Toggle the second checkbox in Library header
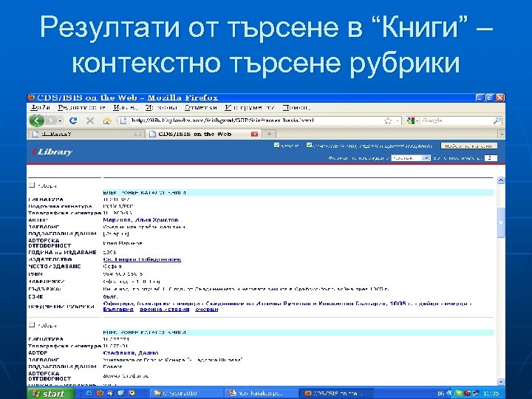532x399 pixels. pyautogui.click(x=309, y=146)
